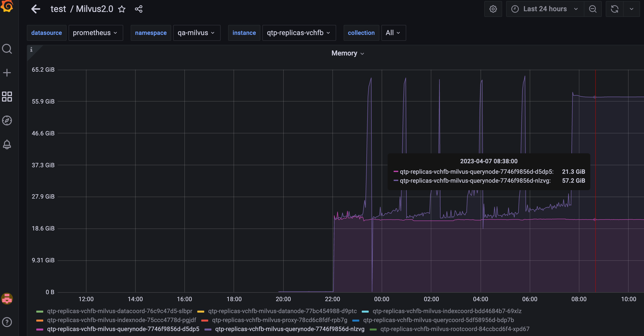The height and width of the screenshot is (336, 644).
Task: Toggle querynode-7746f9856d-d5dp5 series in legend
Action: tap(123, 329)
